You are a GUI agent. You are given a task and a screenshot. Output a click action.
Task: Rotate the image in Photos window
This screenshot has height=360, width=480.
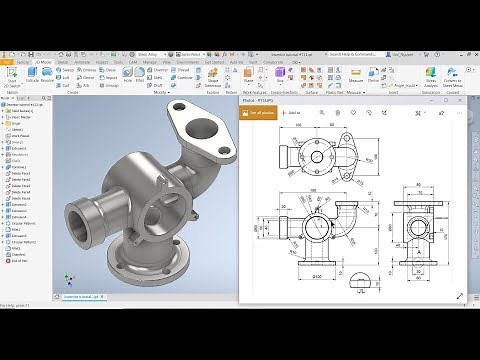pyautogui.click(x=369, y=113)
